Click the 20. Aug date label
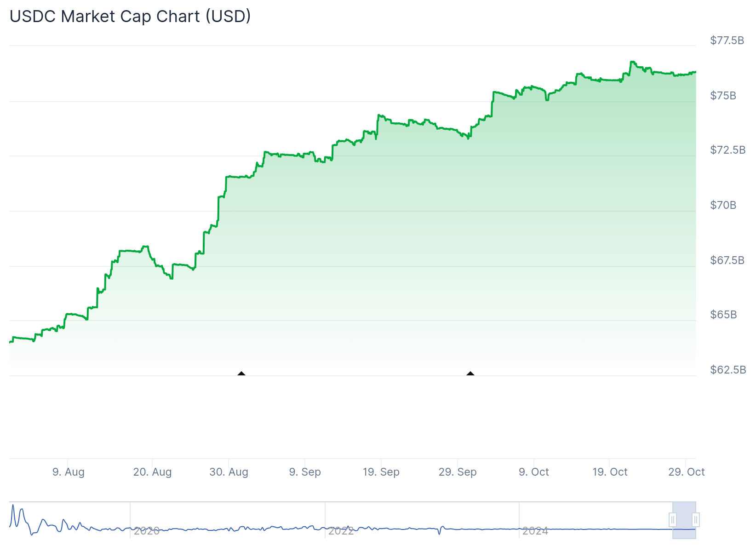The width and height of the screenshot is (756, 552). click(152, 472)
